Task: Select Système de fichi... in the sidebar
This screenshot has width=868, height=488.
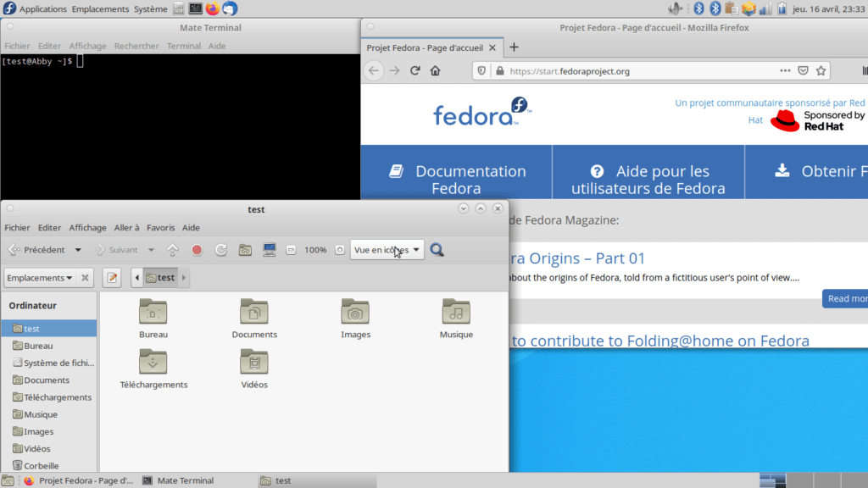Action: coord(48,363)
